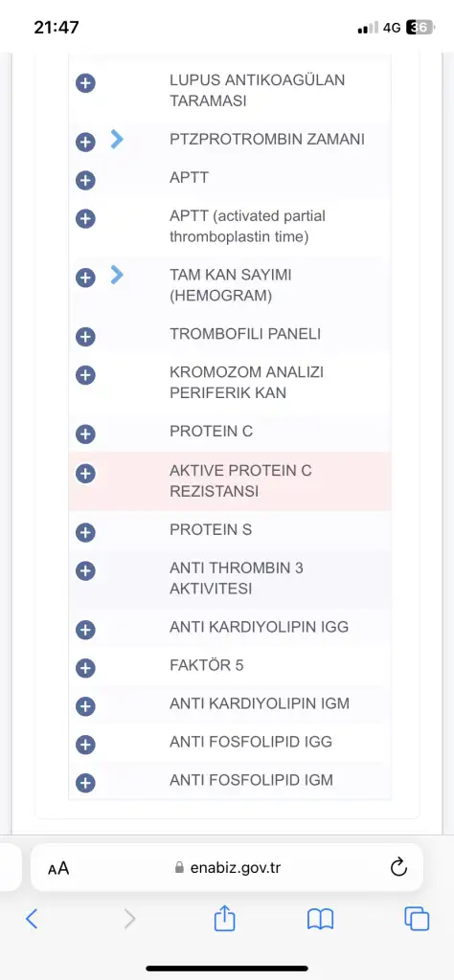The image size is (454, 980).
Task: Open Safari bookmarks book icon
Action: point(321,920)
